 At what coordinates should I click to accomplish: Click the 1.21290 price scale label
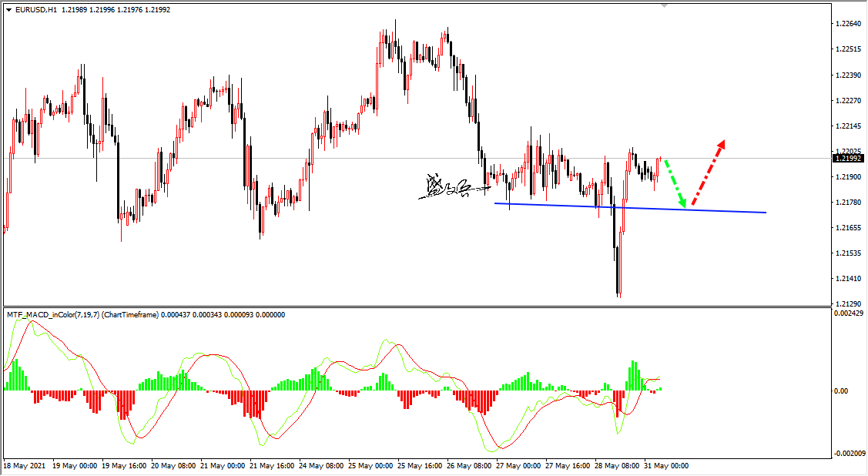(x=848, y=303)
